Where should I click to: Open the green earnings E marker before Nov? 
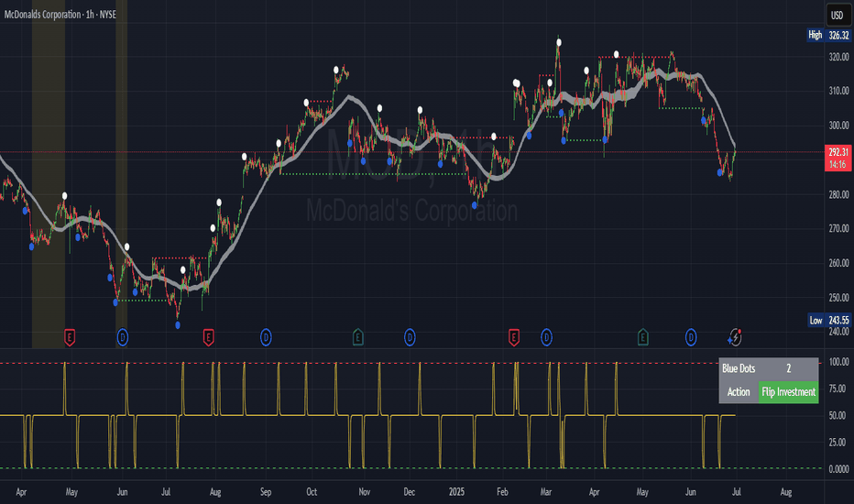point(358,338)
